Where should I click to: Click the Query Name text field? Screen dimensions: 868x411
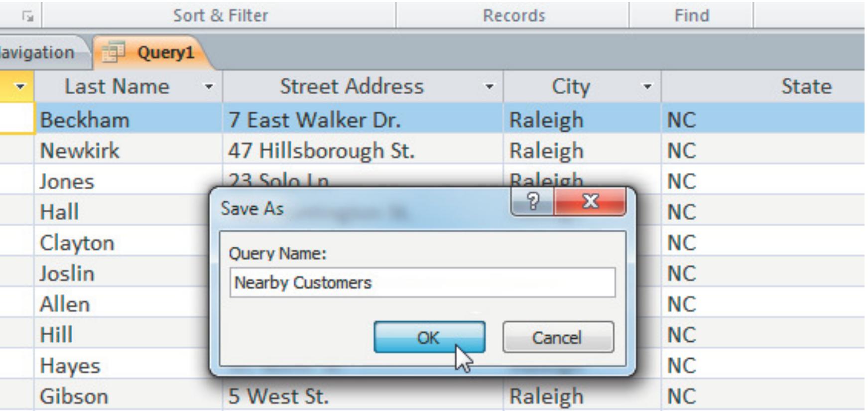[422, 282]
